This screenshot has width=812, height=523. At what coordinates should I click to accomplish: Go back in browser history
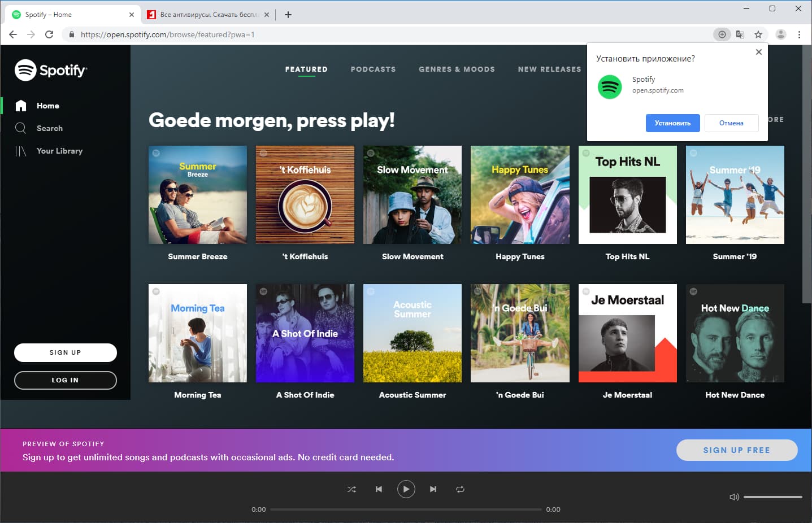click(x=13, y=34)
